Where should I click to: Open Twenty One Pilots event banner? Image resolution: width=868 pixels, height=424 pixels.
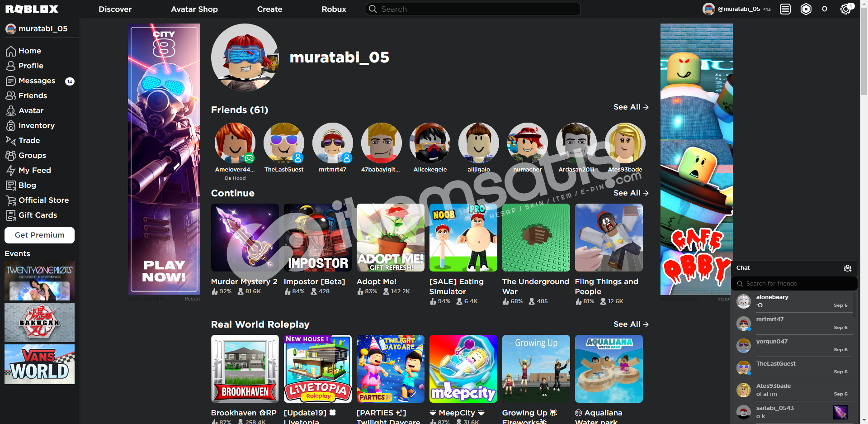pos(40,281)
